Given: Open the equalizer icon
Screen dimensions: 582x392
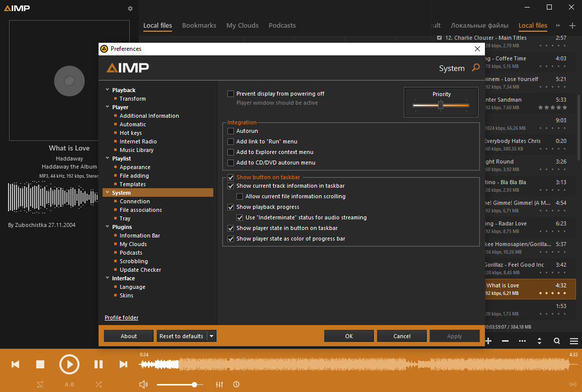Looking at the screenshot, I should 220,384.
